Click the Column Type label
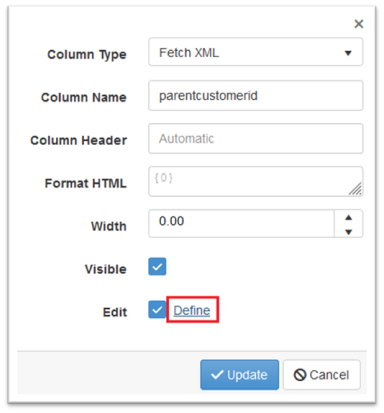This screenshot has width=384, height=413. click(87, 55)
